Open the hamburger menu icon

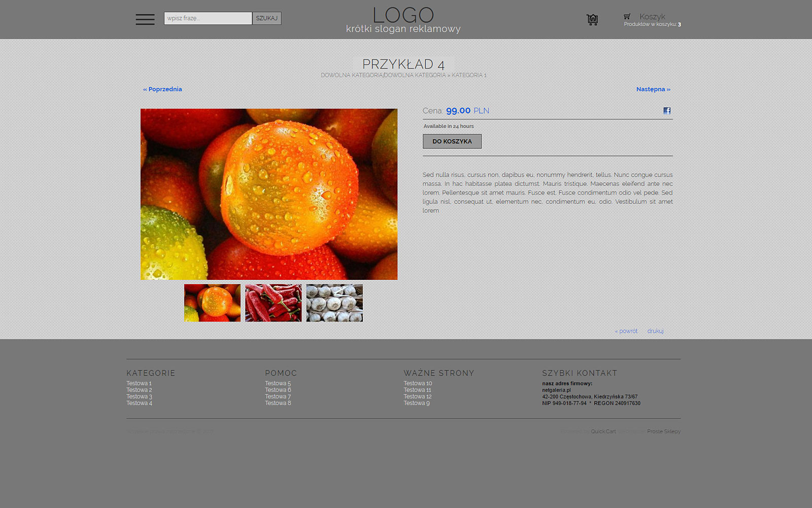coord(145,19)
